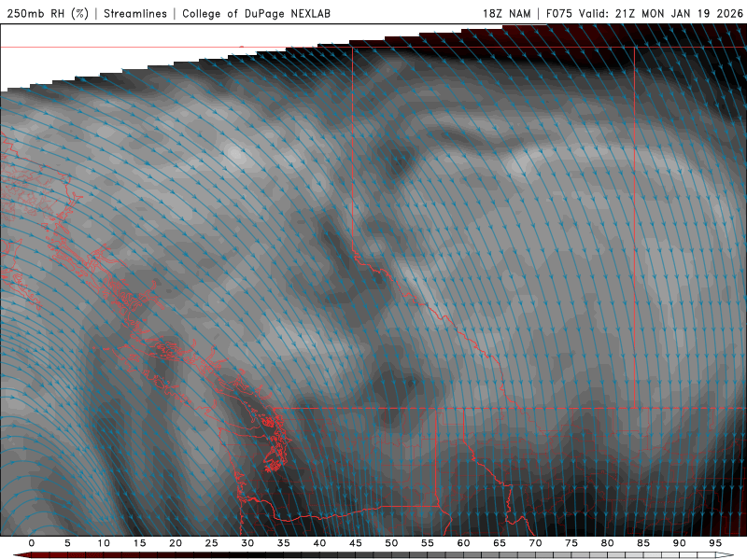The width and height of the screenshot is (747, 560).
Task: Click the '85' color bar label
Action: coord(643,543)
